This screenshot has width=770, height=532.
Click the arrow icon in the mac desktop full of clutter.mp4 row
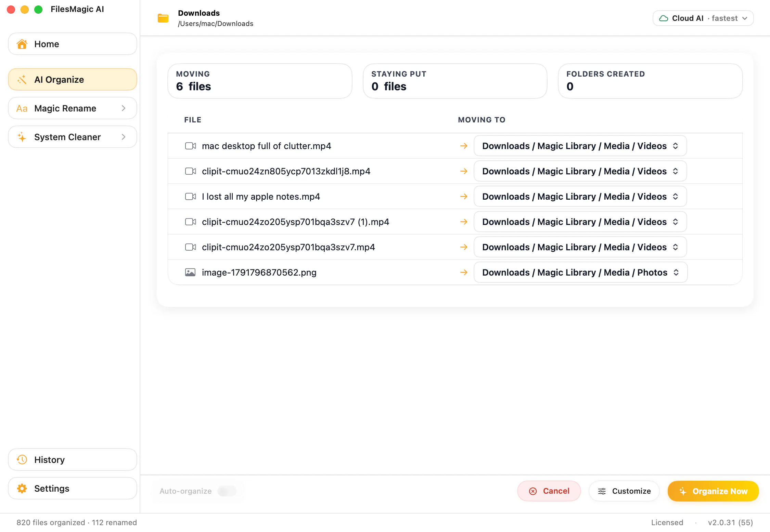pyautogui.click(x=464, y=146)
